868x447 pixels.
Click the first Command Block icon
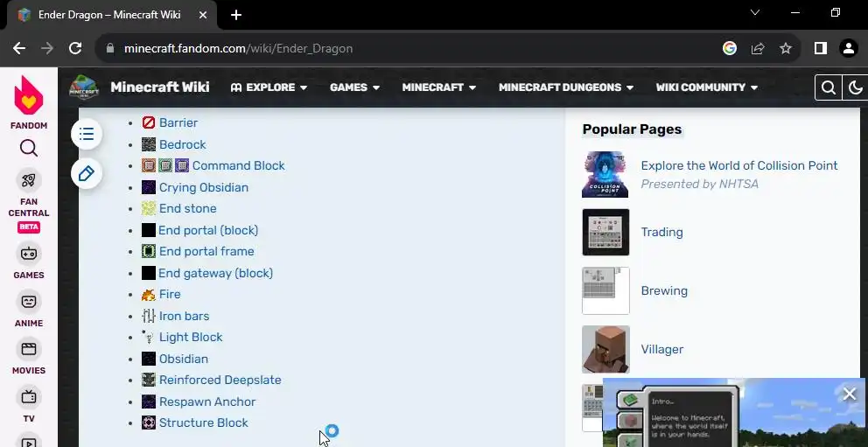pos(149,166)
